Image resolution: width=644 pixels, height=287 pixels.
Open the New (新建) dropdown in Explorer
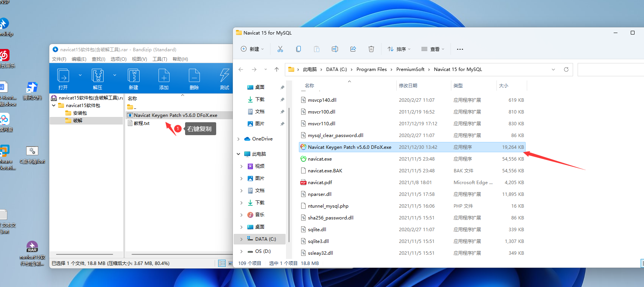click(x=252, y=49)
